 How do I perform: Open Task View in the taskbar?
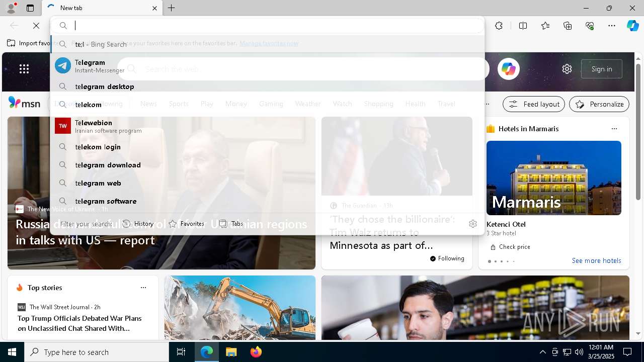point(181,352)
